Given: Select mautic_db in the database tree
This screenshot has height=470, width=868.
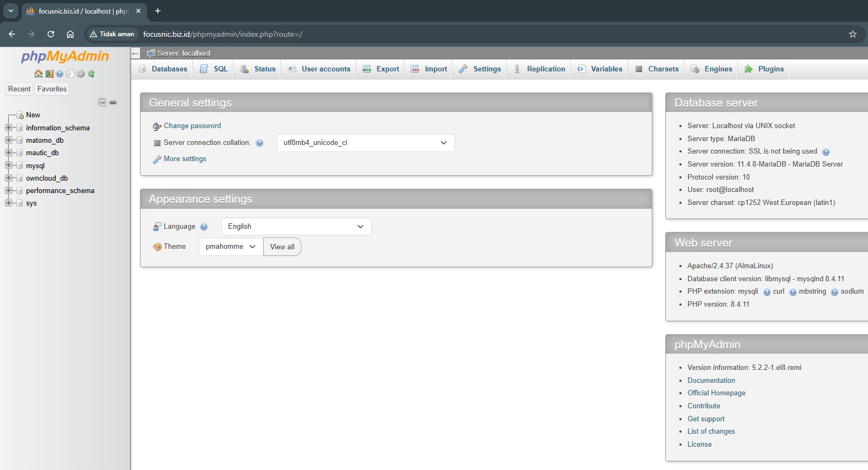Looking at the screenshot, I should [42, 153].
